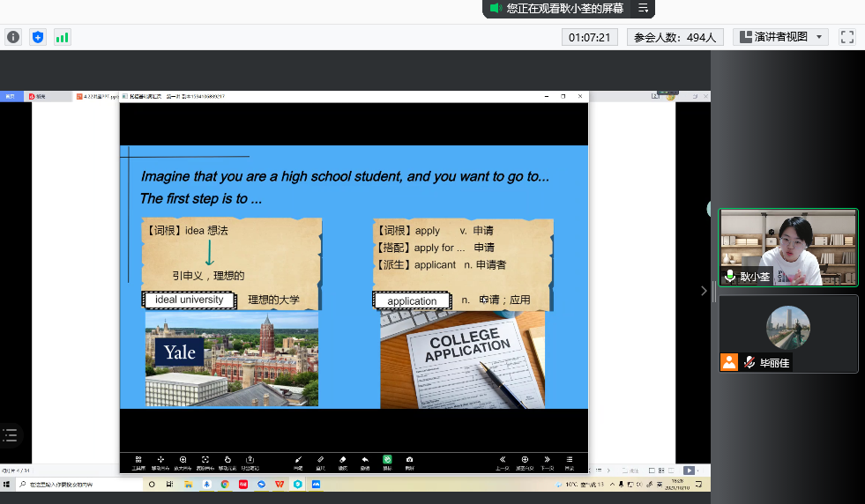
Task: Open the blue security shield icon
Action: click(x=38, y=37)
